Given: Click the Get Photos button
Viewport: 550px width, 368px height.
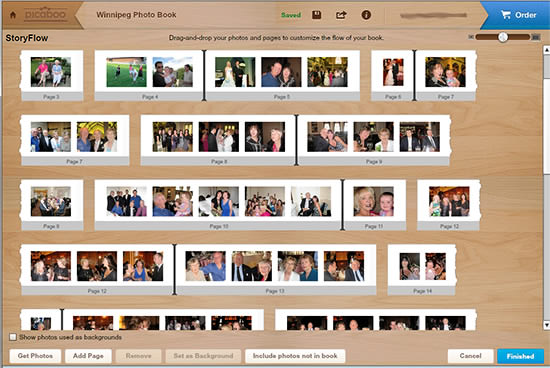Looking at the screenshot, I should coord(35,356).
